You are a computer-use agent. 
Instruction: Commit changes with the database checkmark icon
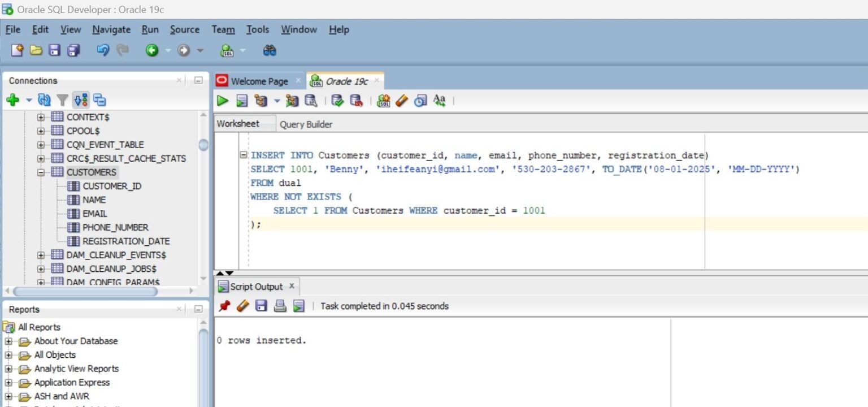(x=338, y=101)
